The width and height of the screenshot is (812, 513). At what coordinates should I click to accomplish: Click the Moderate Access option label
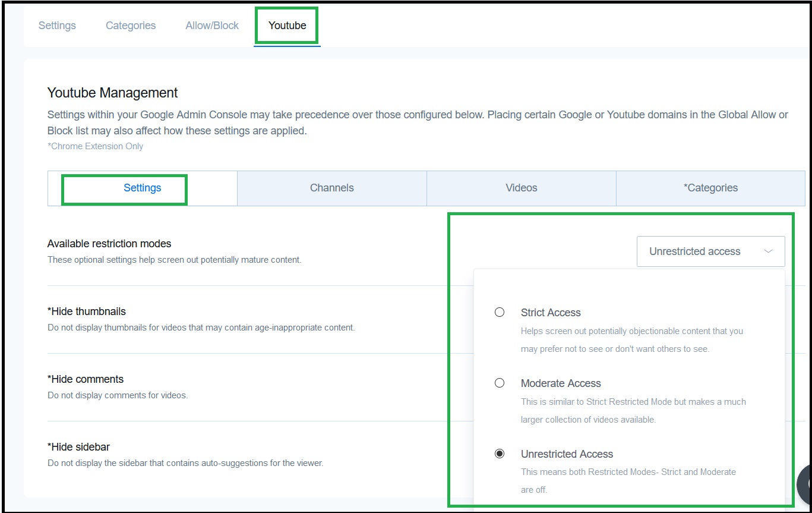[561, 383]
